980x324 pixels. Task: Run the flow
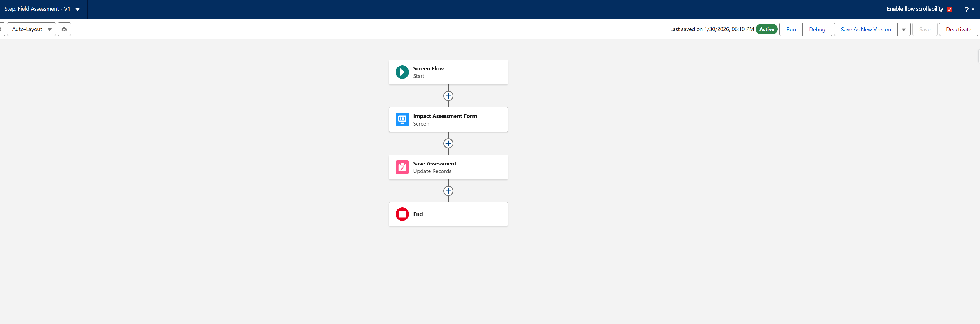(x=791, y=29)
